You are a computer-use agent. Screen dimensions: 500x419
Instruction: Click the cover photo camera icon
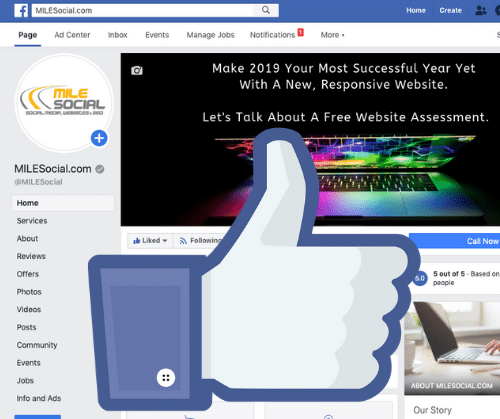137,71
